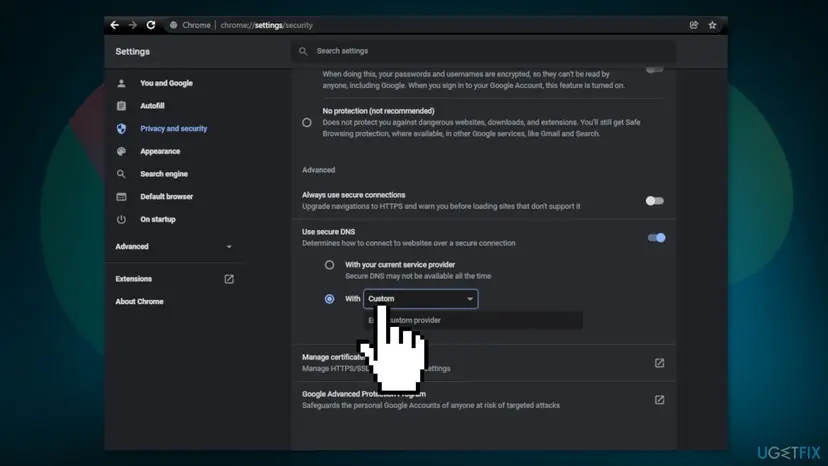Turn off the Use secure DNS toggle
This screenshot has width=828, height=466.
pos(656,238)
